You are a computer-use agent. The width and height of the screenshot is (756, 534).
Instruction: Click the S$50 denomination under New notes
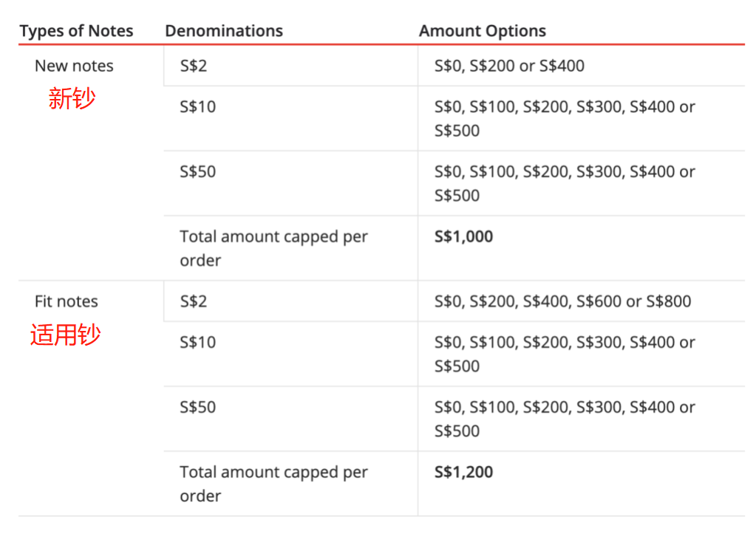pos(197,171)
